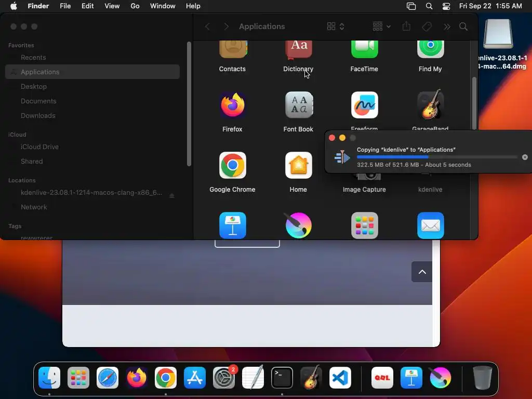Viewport: 532px width, 399px height.
Task: Cancel the kdenlive copy operation
Action: point(525,157)
